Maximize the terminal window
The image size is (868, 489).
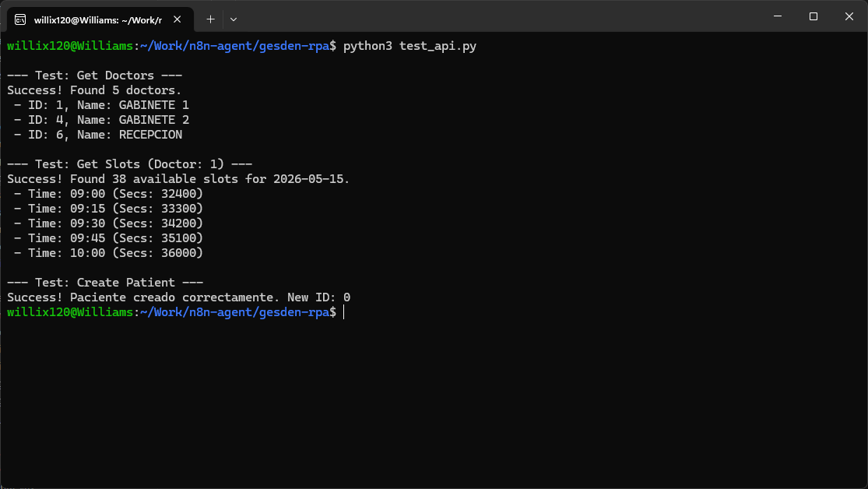(814, 16)
